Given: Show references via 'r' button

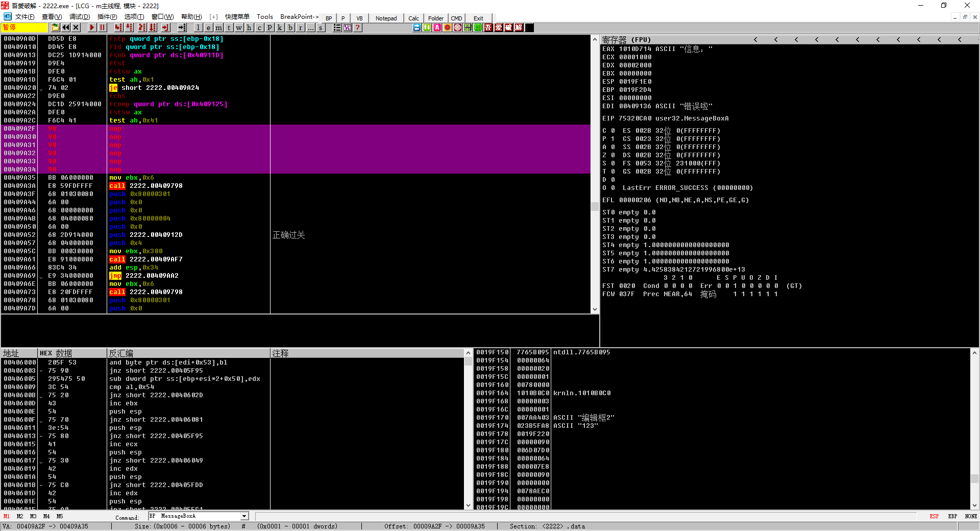Looking at the screenshot, I should (301, 28).
